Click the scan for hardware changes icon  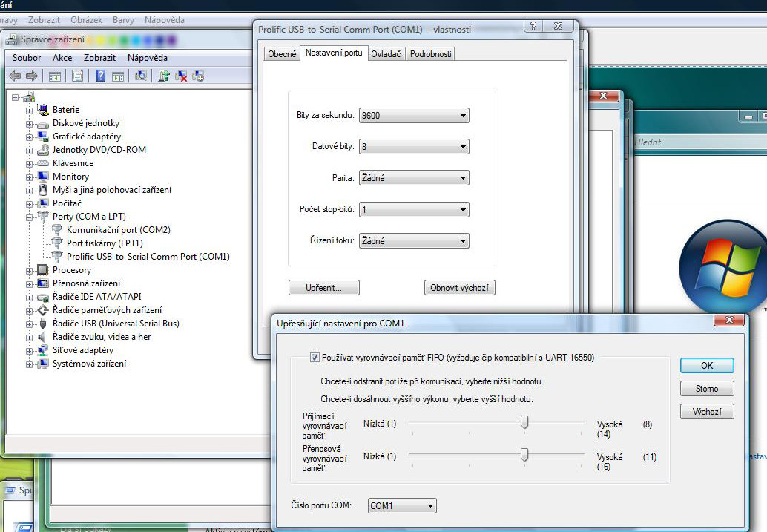coord(141,76)
